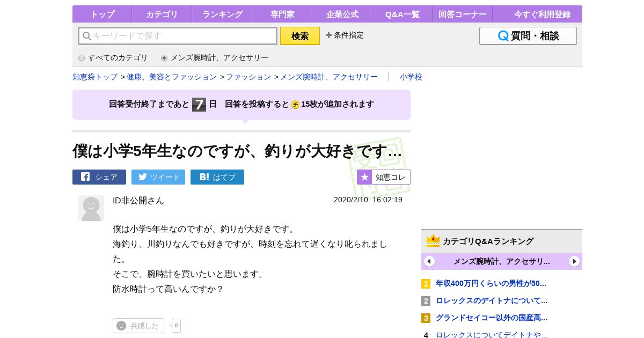Click the plus icon beside 条件指定
The image size is (644, 338).
coord(328,35)
